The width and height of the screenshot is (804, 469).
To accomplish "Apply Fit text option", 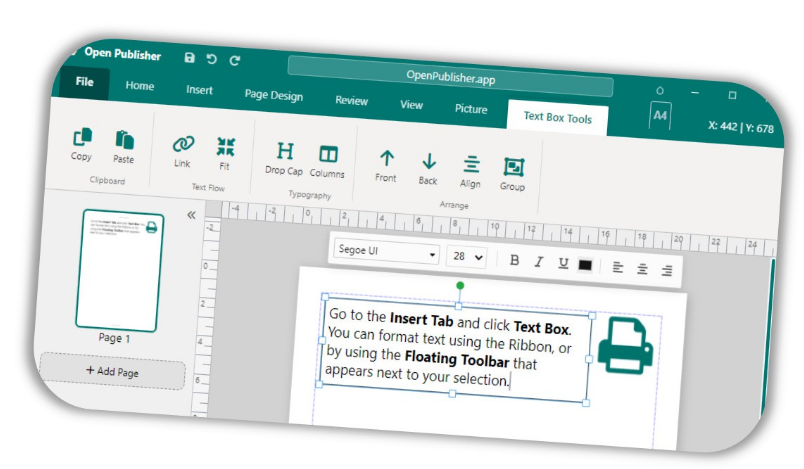I will (225, 153).
